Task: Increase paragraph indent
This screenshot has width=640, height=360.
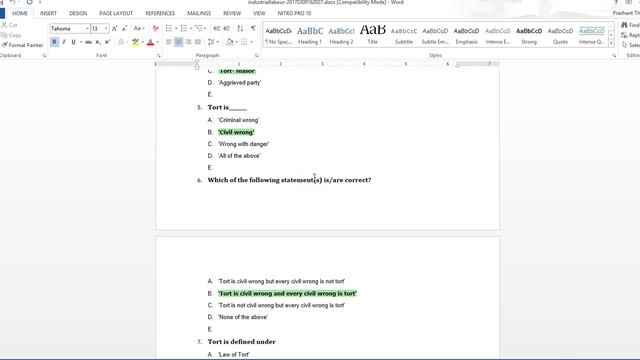Action: pyautogui.click(x=227, y=29)
